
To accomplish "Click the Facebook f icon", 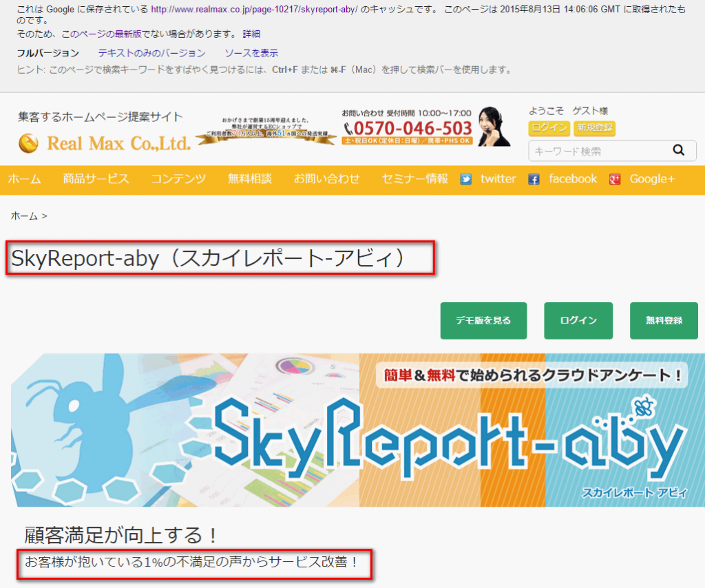I will pos(534,180).
